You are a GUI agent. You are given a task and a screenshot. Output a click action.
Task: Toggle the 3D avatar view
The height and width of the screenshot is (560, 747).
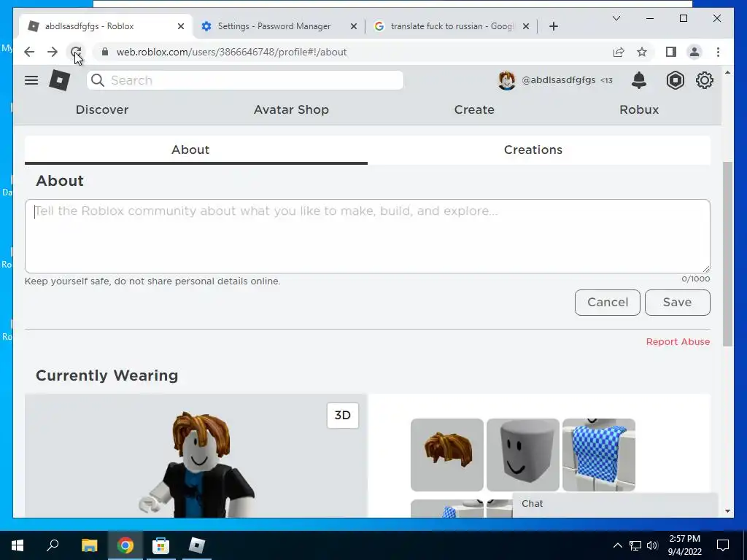tap(343, 415)
